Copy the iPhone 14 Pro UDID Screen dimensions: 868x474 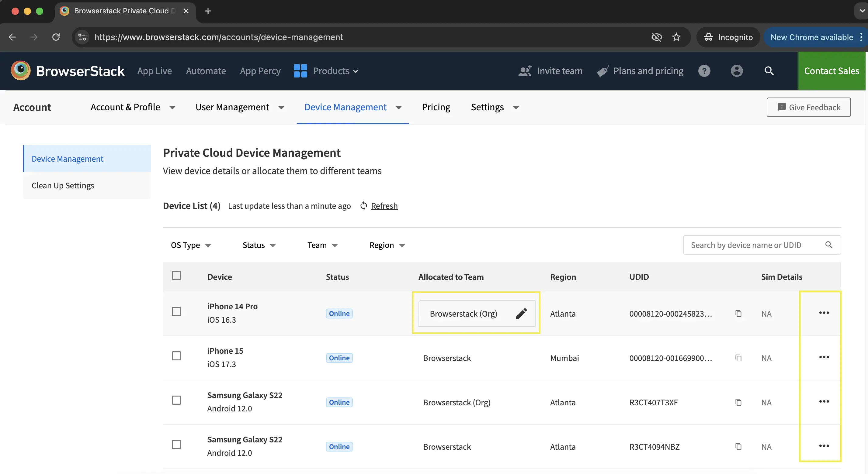[738, 314]
